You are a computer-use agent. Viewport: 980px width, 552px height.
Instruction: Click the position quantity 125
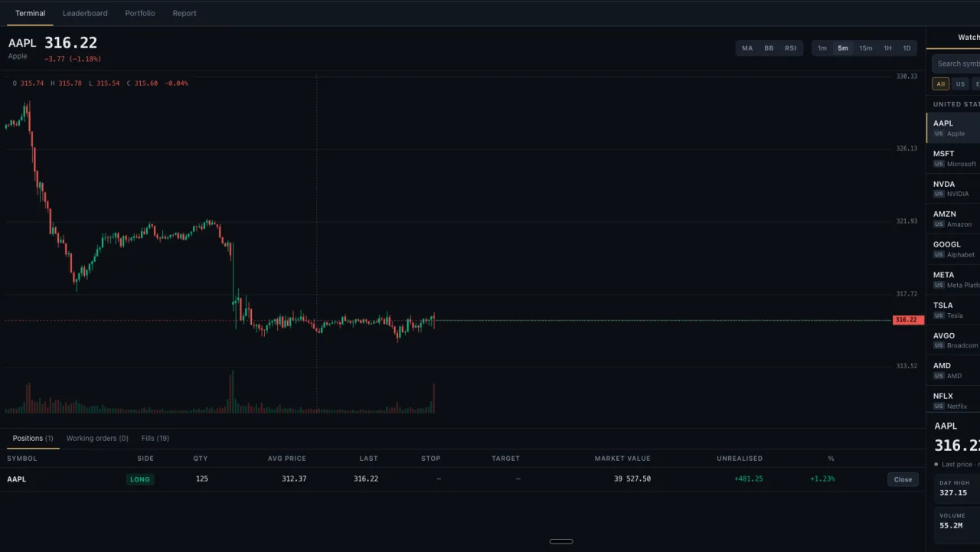[x=201, y=479]
